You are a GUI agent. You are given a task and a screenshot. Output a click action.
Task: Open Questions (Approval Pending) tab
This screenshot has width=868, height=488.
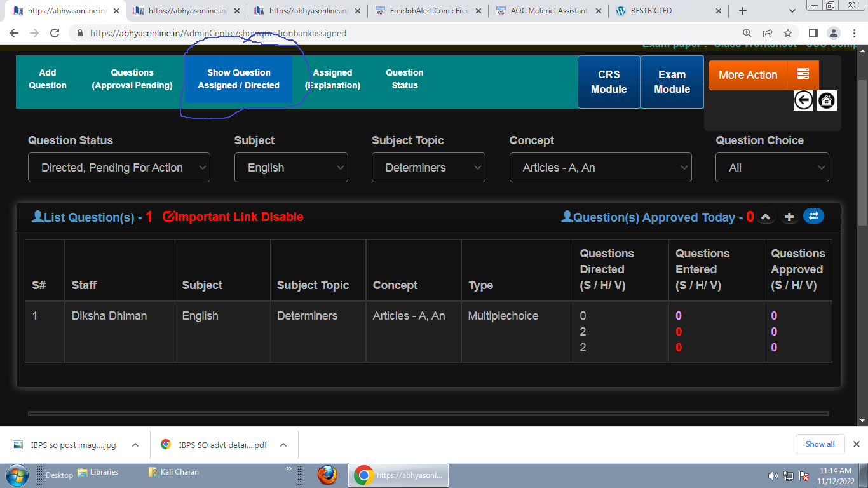[132, 79]
